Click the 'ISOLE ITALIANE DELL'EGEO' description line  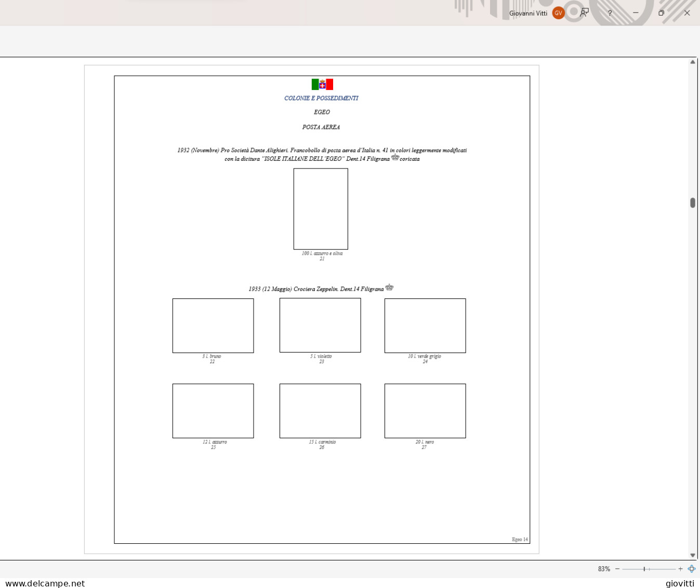click(322, 159)
